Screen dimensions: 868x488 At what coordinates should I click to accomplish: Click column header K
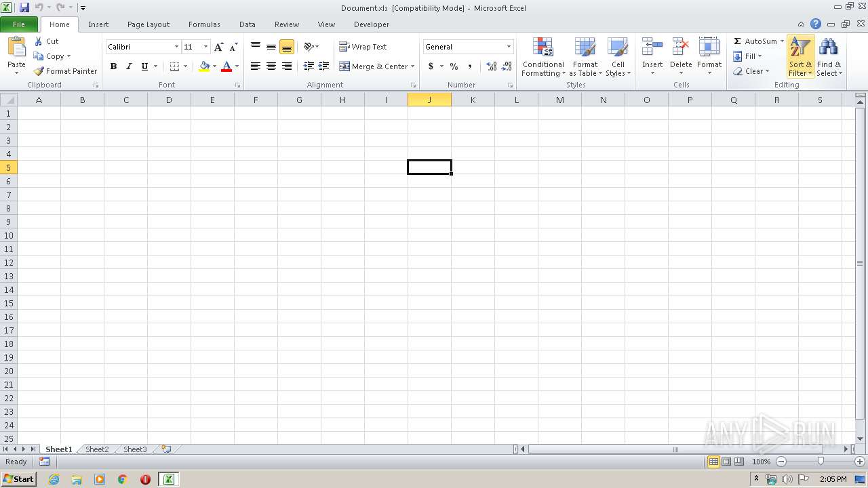point(473,100)
